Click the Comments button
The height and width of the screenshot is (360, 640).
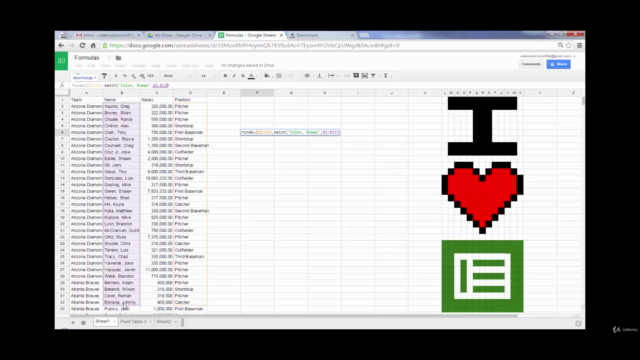click(531, 64)
